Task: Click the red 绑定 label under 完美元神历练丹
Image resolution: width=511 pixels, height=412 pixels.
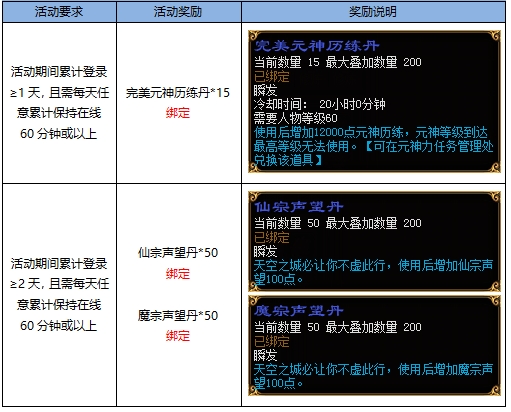Action: click(178, 113)
